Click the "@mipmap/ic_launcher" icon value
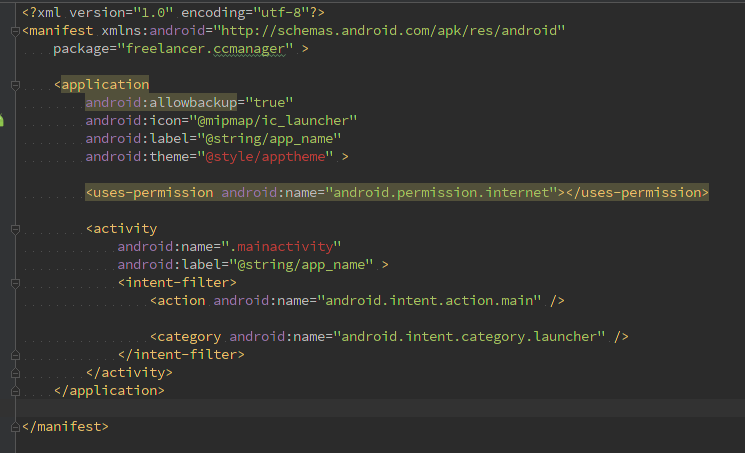 tap(273, 120)
